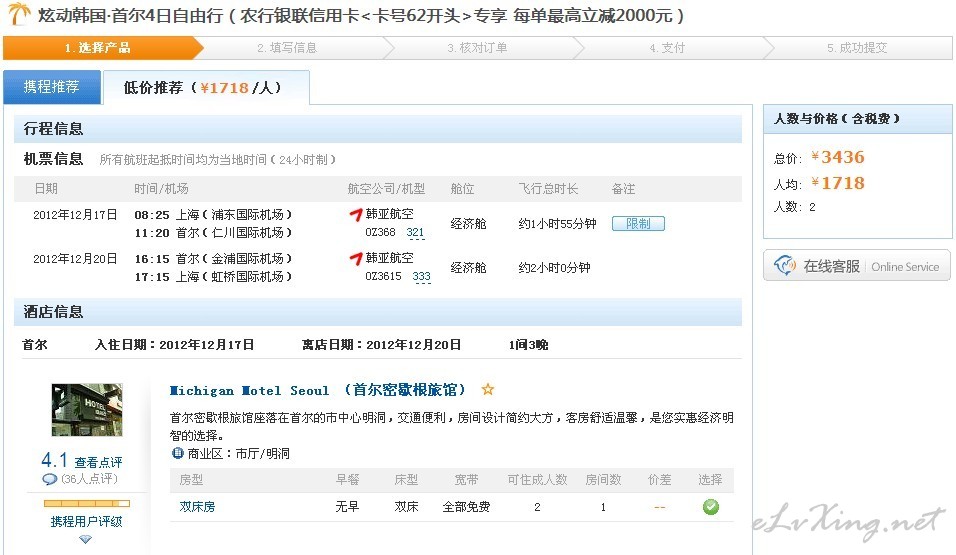The height and width of the screenshot is (555, 956).
Task: Click 商业区：市厅/明洞 text
Action: click(x=238, y=454)
